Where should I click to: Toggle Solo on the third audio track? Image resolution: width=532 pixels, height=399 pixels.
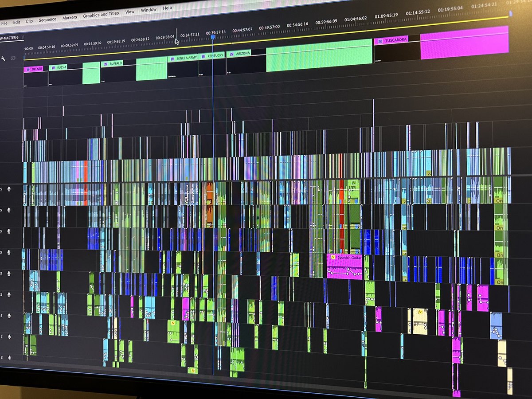tap(1, 231)
